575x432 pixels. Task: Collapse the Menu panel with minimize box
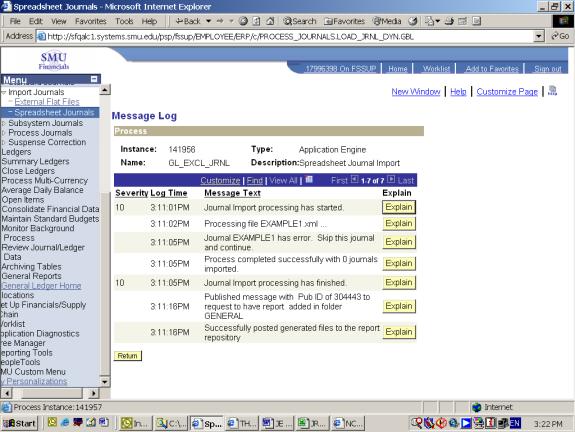pyautogui.click(x=94, y=79)
